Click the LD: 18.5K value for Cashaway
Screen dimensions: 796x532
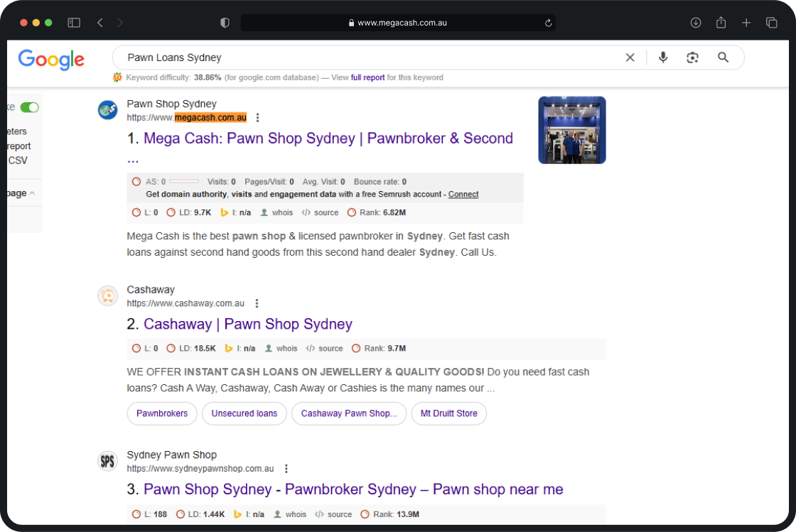pyautogui.click(x=198, y=349)
